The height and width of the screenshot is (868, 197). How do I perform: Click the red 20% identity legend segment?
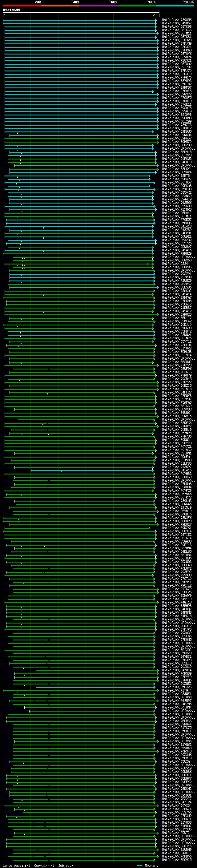[x=22, y=6]
